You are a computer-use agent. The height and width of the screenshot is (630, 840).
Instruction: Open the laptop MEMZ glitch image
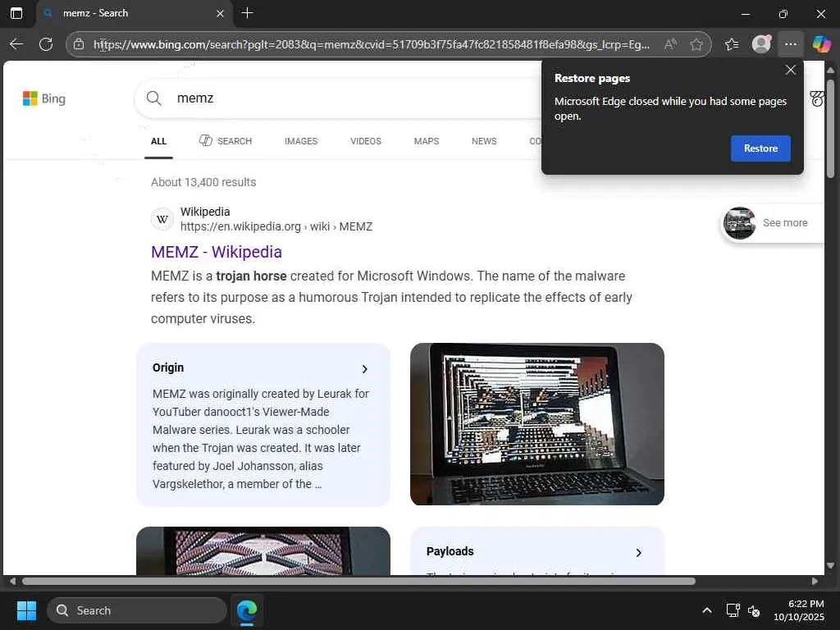[536, 424]
